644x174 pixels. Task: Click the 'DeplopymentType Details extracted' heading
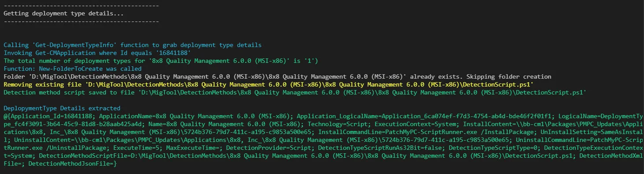(x=62, y=108)
